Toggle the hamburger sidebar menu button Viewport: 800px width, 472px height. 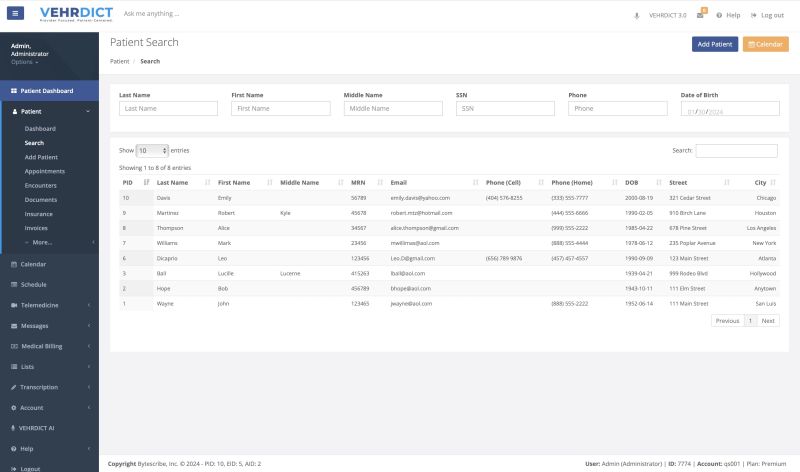pyautogui.click(x=15, y=13)
